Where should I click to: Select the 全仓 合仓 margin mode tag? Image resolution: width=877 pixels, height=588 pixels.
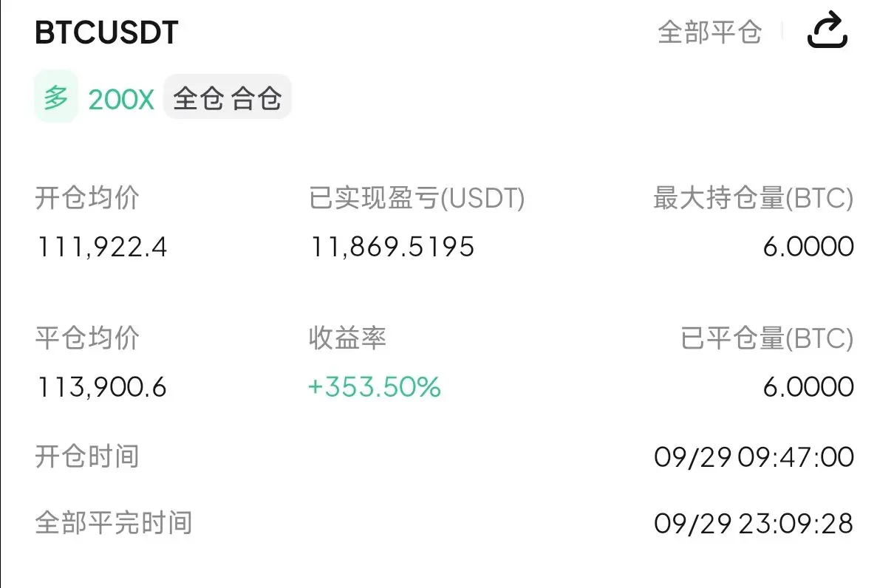(227, 98)
